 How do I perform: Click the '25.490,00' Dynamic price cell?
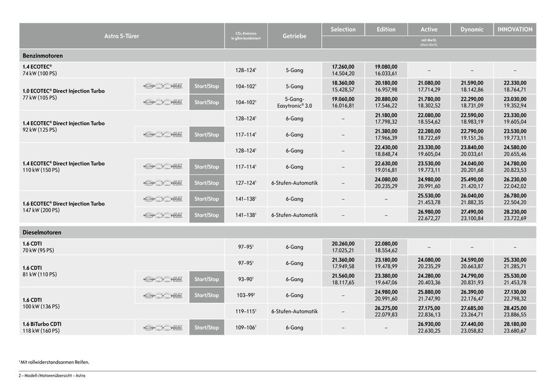coord(472,183)
